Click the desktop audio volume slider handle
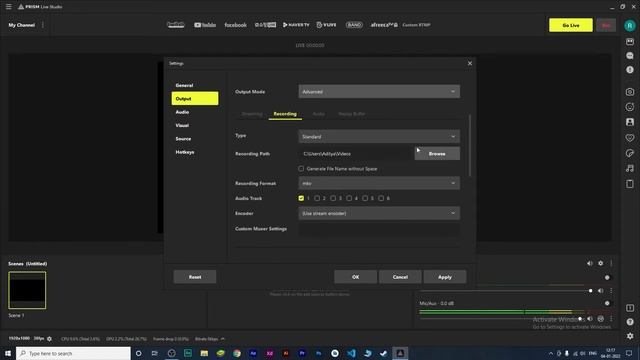The height and width of the screenshot is (360, 640). [x=590, y=291]
